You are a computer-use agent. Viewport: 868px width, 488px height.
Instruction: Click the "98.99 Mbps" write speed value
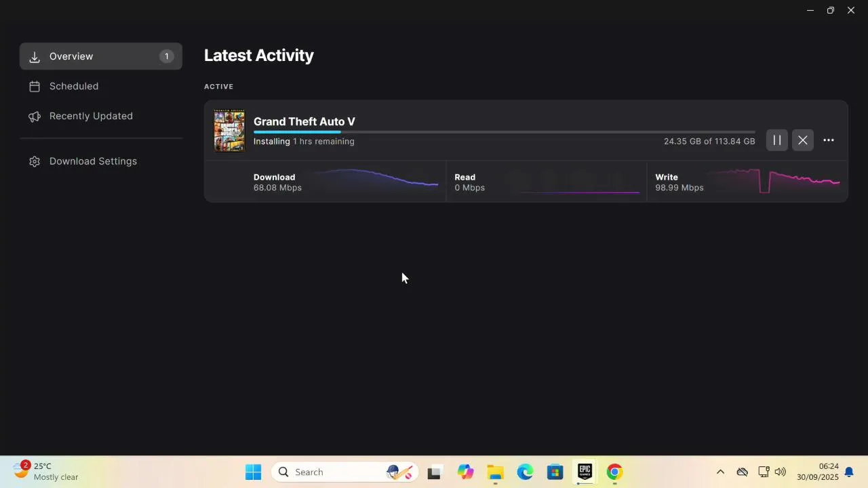pyautogui.click(x=679, y=188)
